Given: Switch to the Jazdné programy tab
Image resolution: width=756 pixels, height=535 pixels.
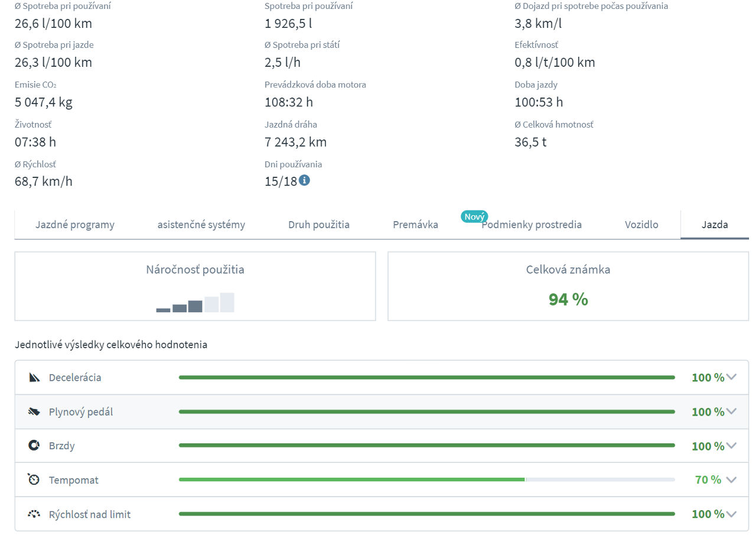Looking at the screenshot, I should (75, 225).
